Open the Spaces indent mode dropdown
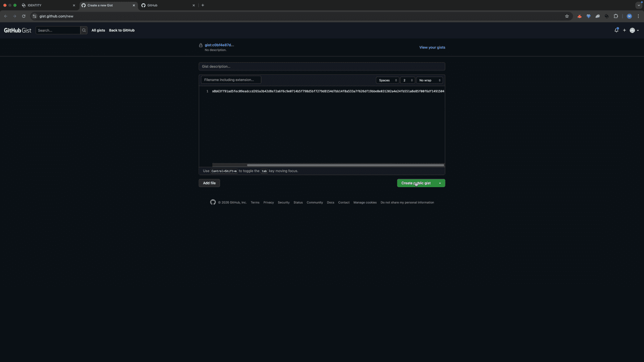This screenshot has width=644, height=362. click(x=387, y=80)
